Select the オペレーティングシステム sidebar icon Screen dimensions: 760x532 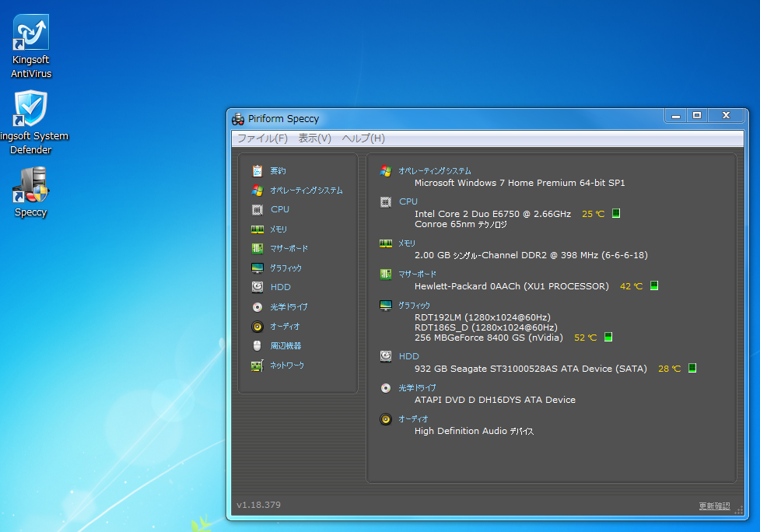click(257, 191)
